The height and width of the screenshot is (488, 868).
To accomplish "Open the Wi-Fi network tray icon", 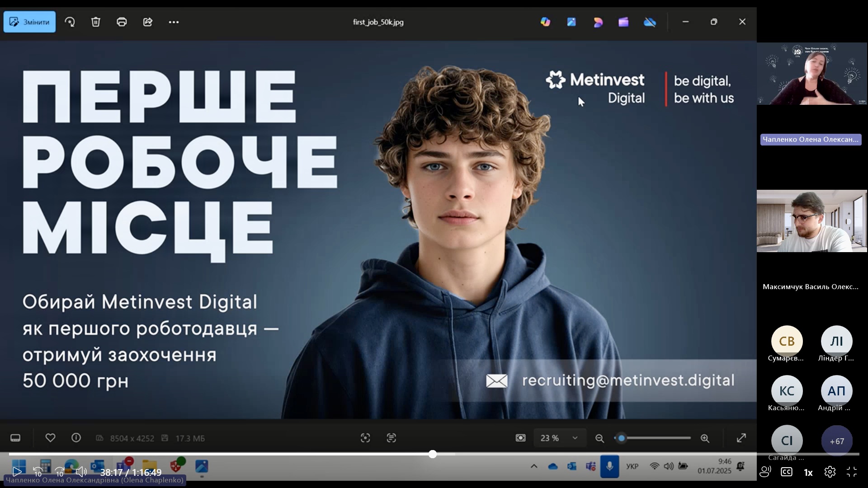I will 654,466.
